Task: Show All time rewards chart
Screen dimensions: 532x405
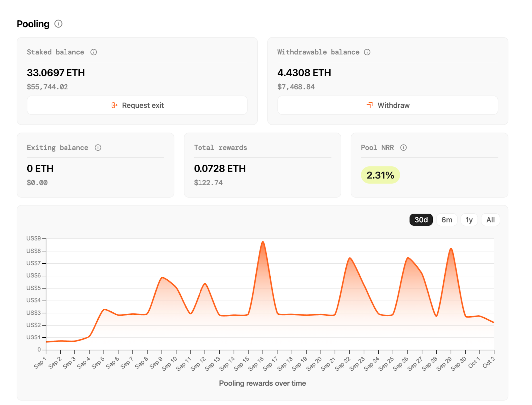Action: (490, 220)
